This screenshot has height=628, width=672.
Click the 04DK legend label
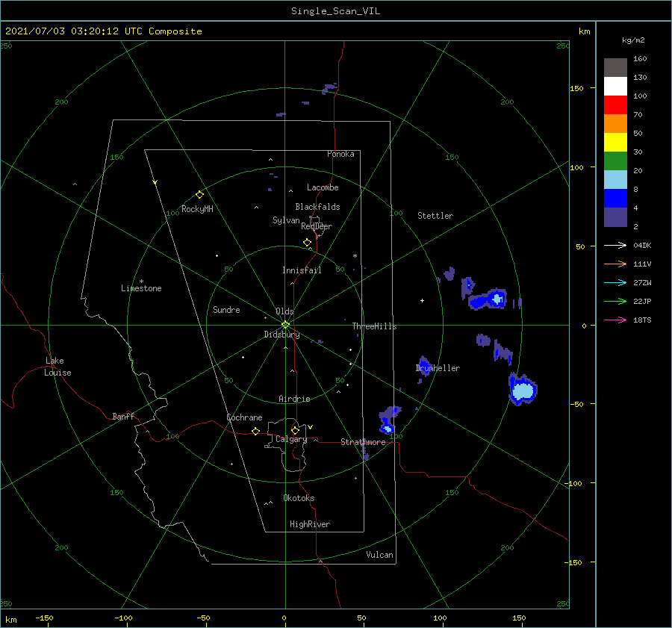[642, 246]
